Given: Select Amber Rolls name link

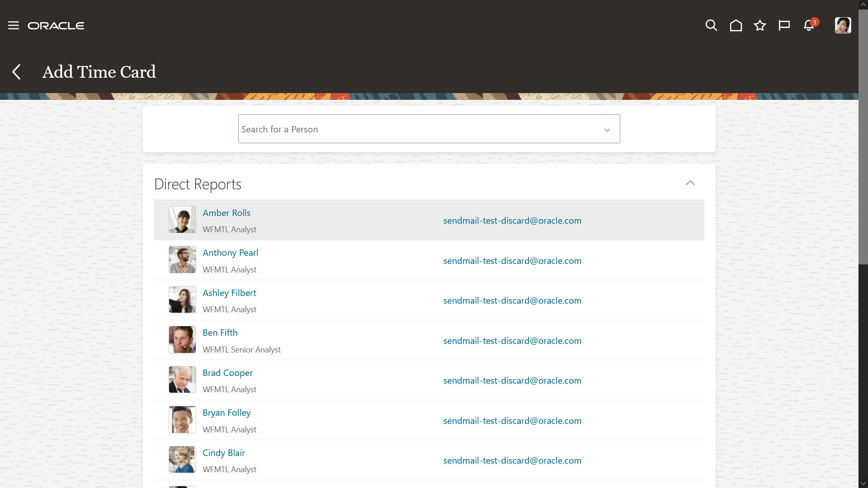Looking at the screenshot, I should click(x=226, y=213).
